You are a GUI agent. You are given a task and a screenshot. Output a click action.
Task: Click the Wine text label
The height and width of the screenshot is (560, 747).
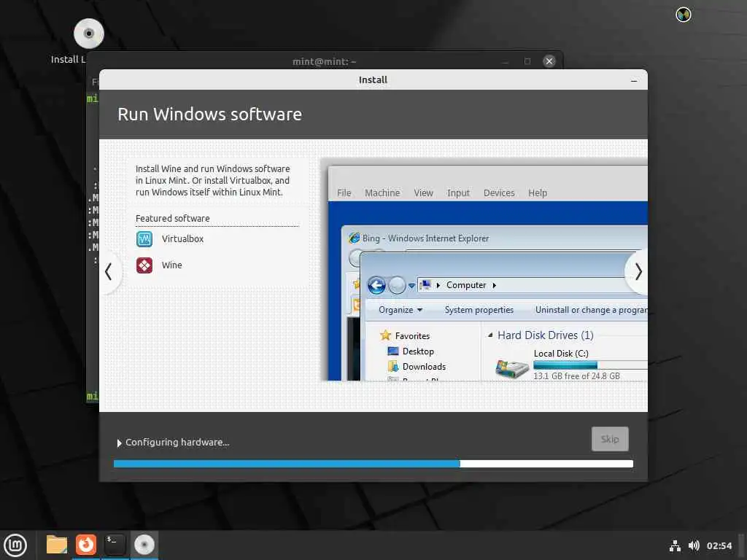[171, 265]
